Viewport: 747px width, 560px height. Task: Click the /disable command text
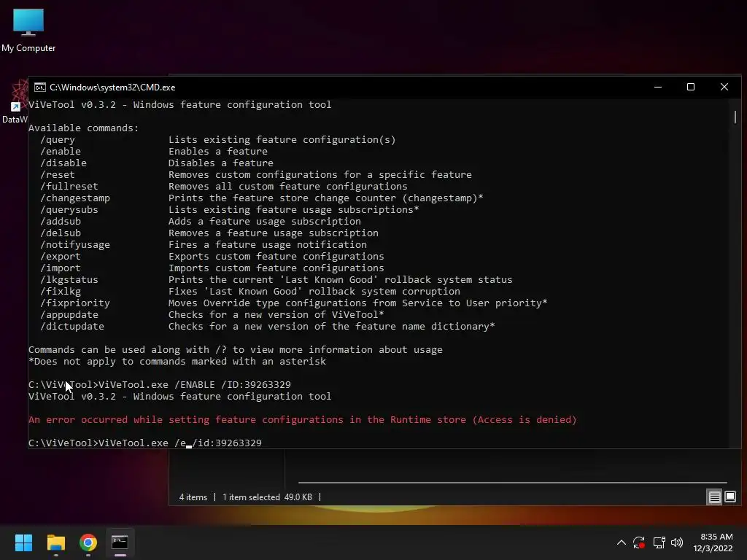(63, 163)
